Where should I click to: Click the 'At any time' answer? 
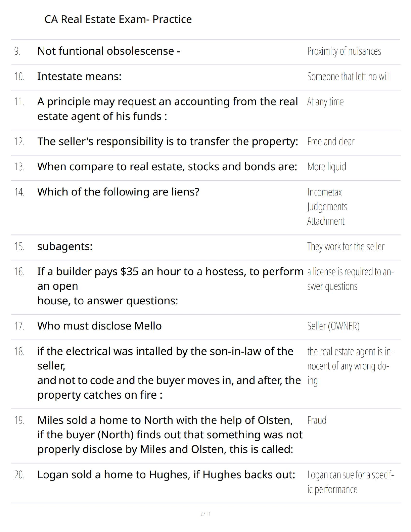325,101
